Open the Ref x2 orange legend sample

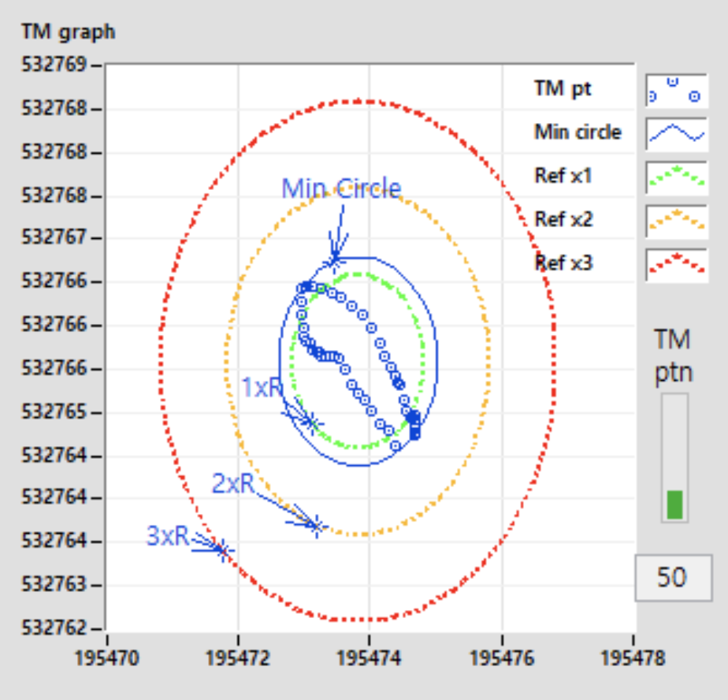click(x=677, y=221)
